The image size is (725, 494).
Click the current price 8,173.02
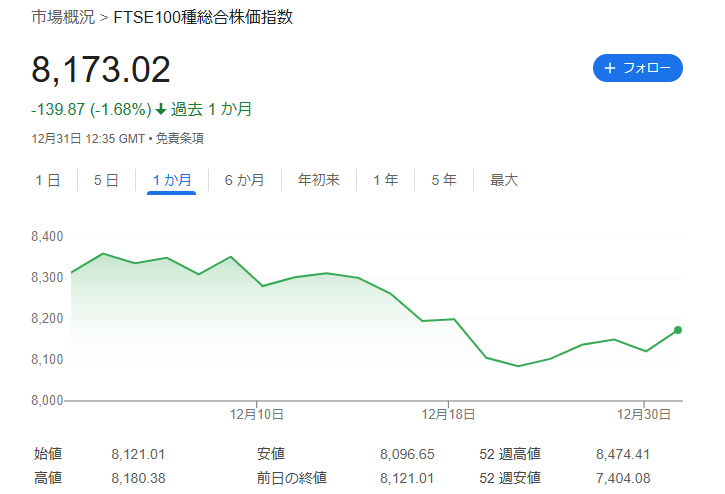(101, 70)
